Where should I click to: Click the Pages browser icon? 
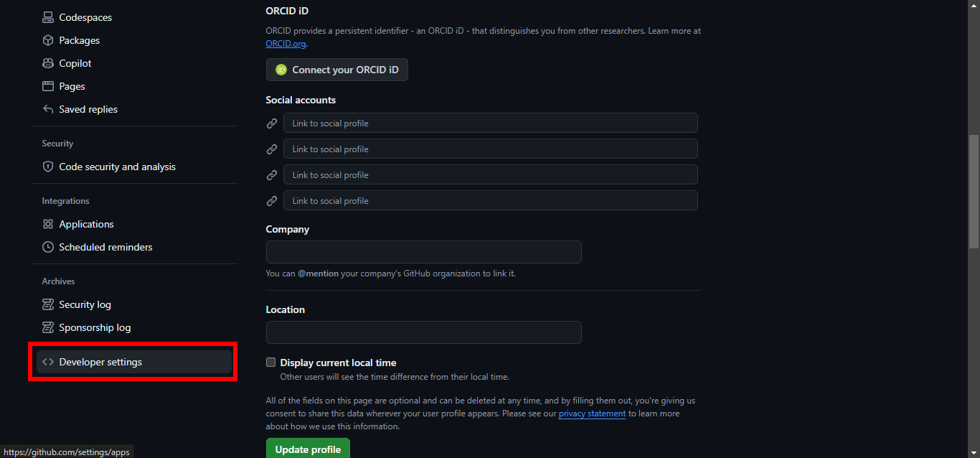click(48, 86)
